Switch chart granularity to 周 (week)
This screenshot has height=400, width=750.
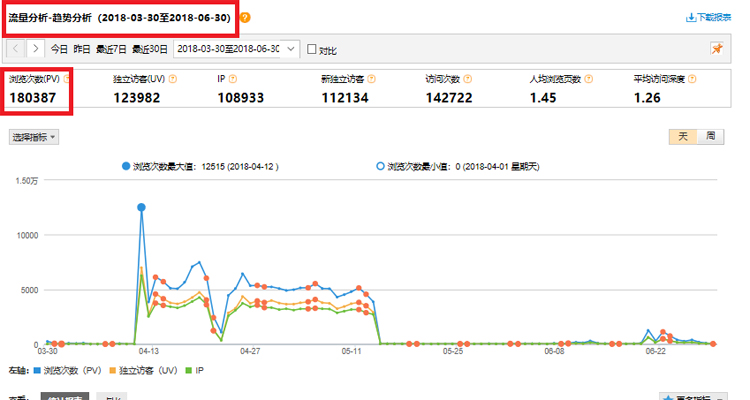pyautogui.click(x=709, y=136)
